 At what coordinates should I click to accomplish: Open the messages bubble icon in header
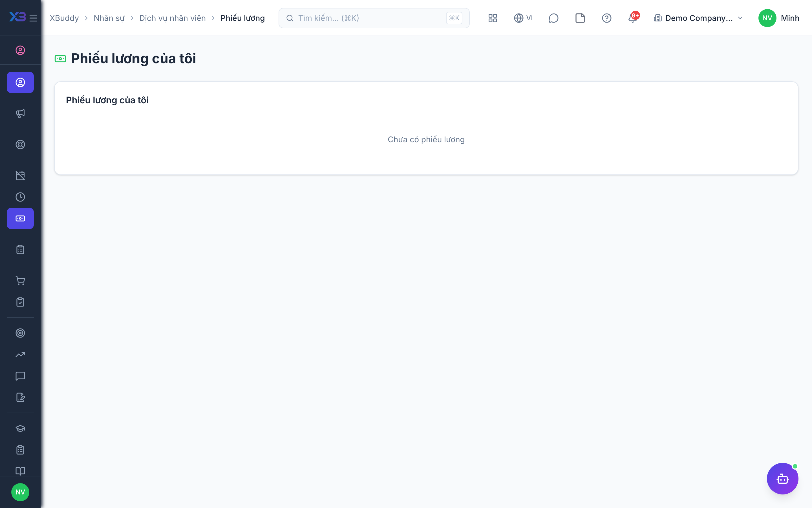[553, 18]
